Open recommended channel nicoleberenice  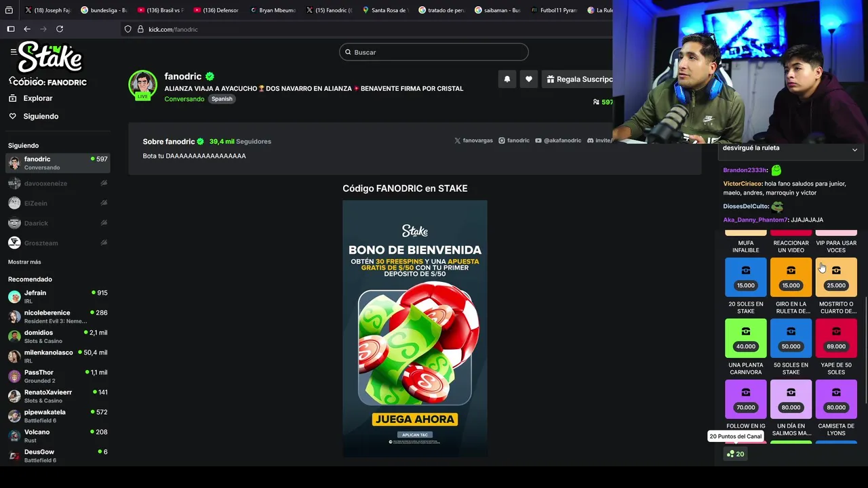[x=58, y=317]
